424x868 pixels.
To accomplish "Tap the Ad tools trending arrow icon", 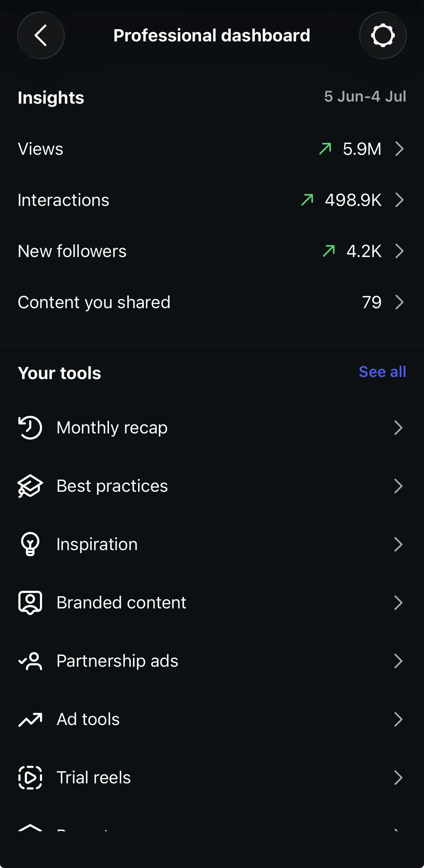I will click(30, 719).
